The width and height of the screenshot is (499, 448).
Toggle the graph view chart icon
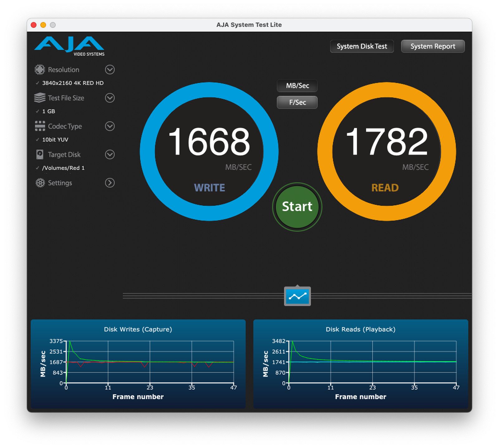point(297,296)
